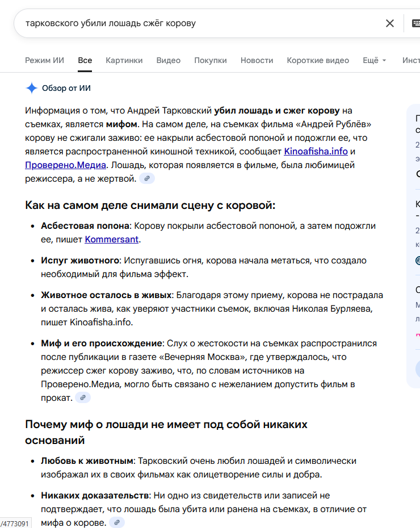The height and width of the screenshot is (528, 420).
Task: Click the bold 'Никаких доказательств' bullet title
Action: tap(95, 495)
